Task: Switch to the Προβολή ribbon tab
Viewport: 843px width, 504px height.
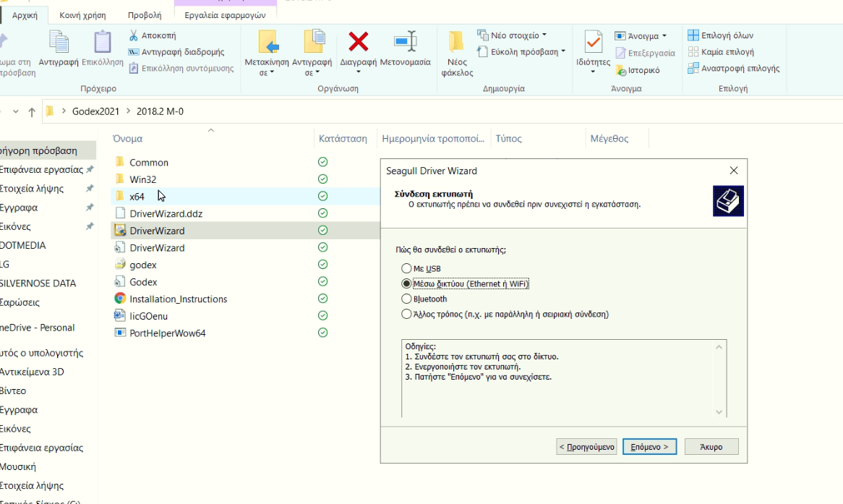Action: pos(145,14)
